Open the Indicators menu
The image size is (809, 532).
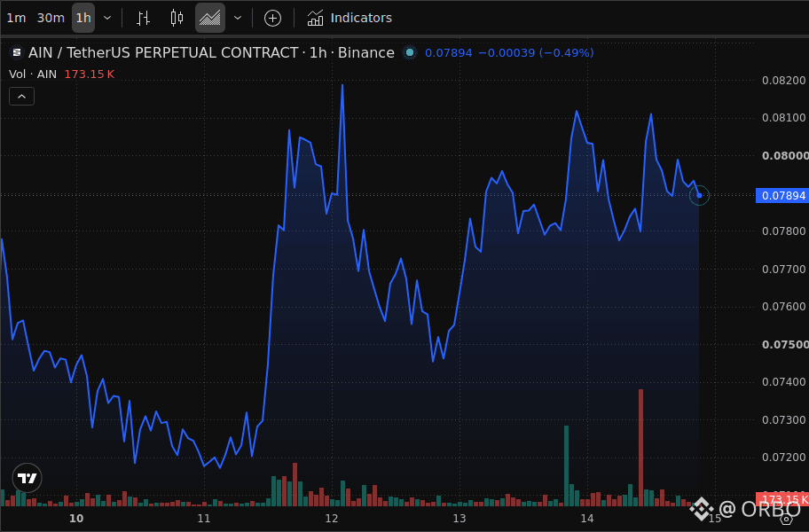pyautogui.click(x=350, y=18)
